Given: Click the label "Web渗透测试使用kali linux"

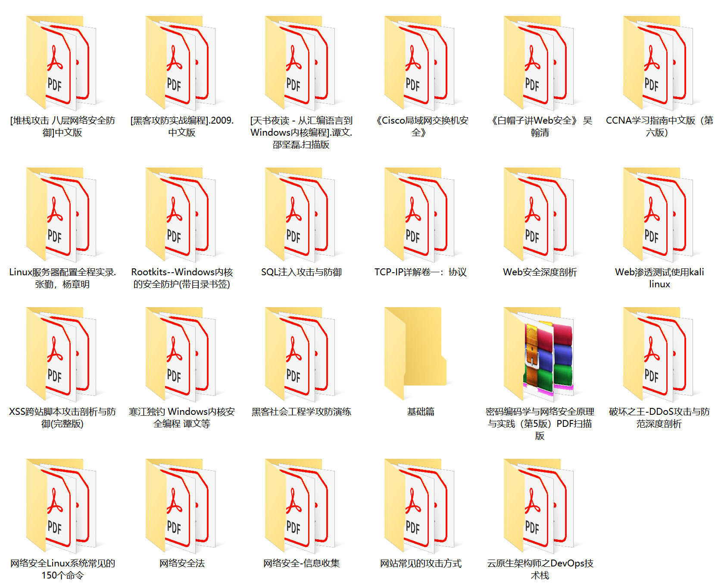Looking at the screenshot, I should coord(659,278).
